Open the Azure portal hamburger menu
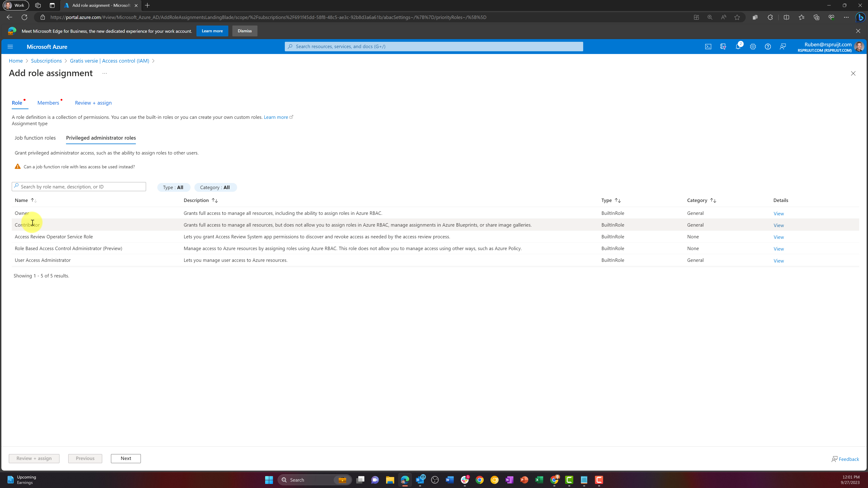 click(10, 47)
